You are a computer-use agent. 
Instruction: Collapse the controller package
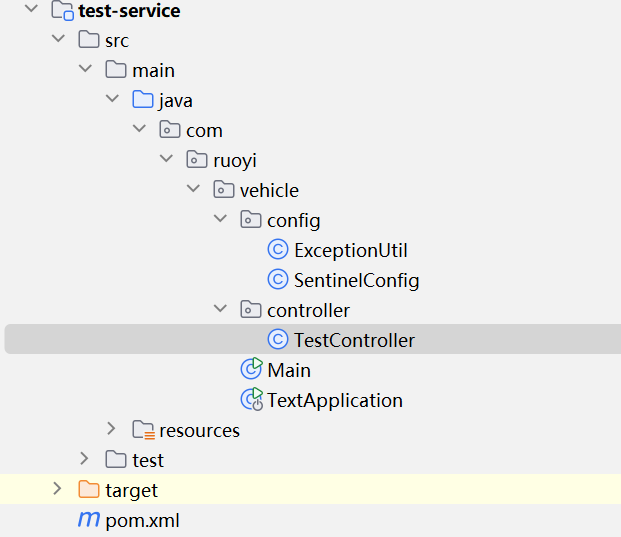(x=220, y=310)
